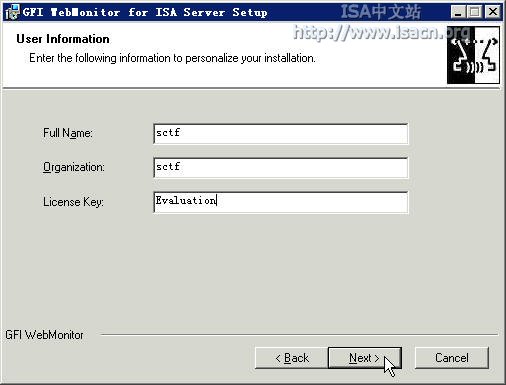The image size is (506, 385).
Task: Click the 'License Key:' label
Action: click(x=73, y=202)
